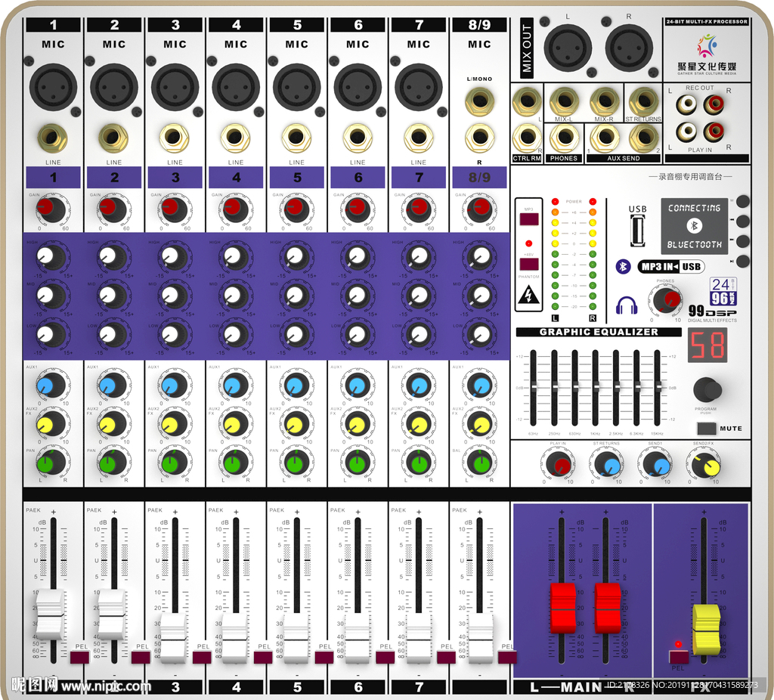This screenshot has width=774, height=700.
Task: Click channel 1 MIC XLR input
Action: (53, 88)
